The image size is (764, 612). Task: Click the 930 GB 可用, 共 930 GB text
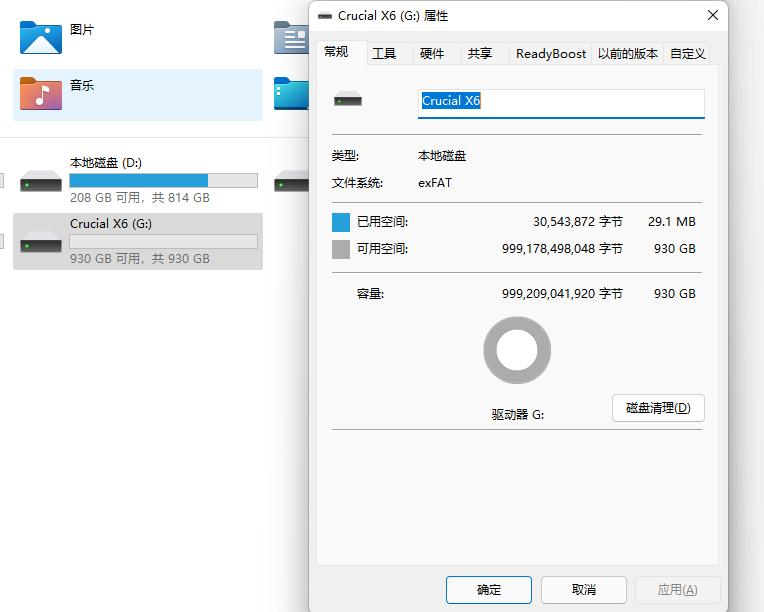(140, 259)
